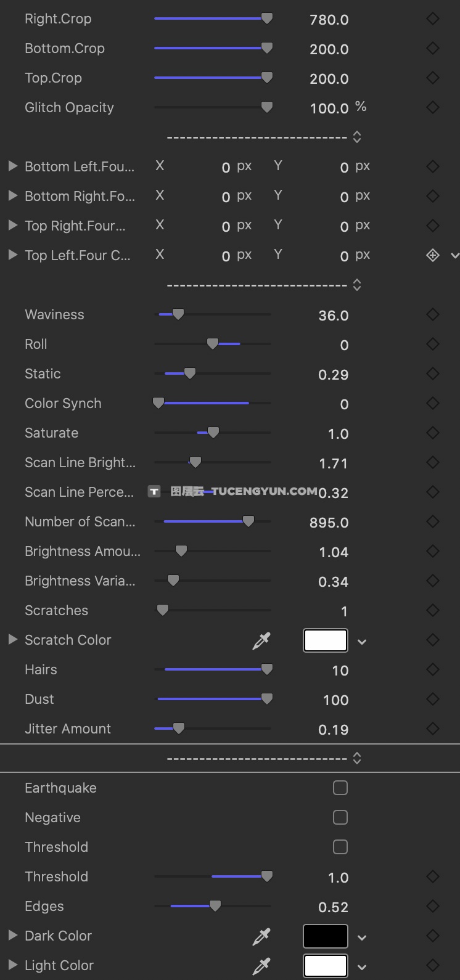Use the Light Color eyedropper tool
This screenshot has height=980, width=460.
pyautogui.click(x=261, y=966)
